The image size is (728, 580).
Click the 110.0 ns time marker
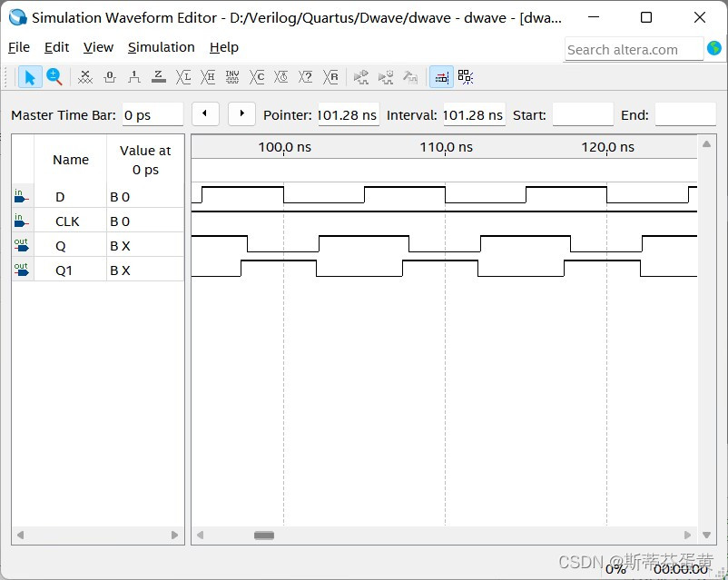[x=446, y=147]
